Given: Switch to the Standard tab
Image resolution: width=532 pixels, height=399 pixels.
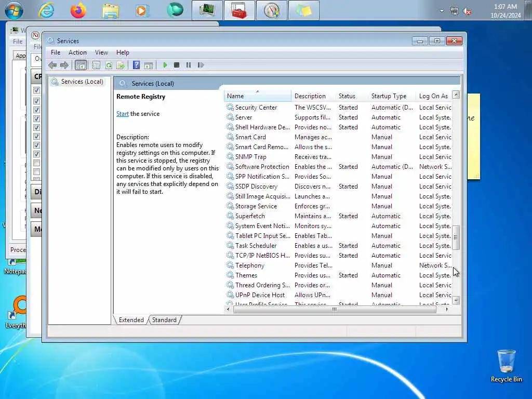Looking at the screenshot, I should (x=164, y=320).
